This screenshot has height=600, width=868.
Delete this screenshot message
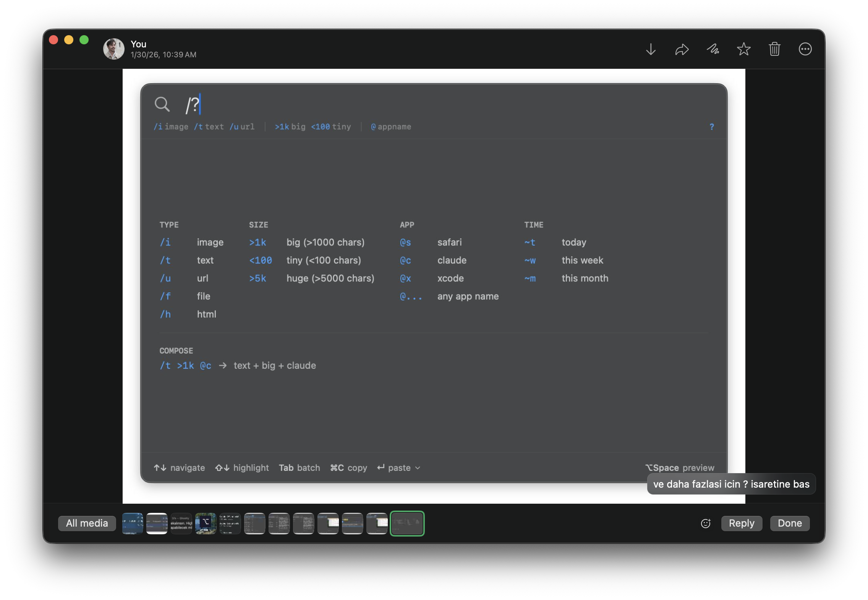tap(774, 49)
